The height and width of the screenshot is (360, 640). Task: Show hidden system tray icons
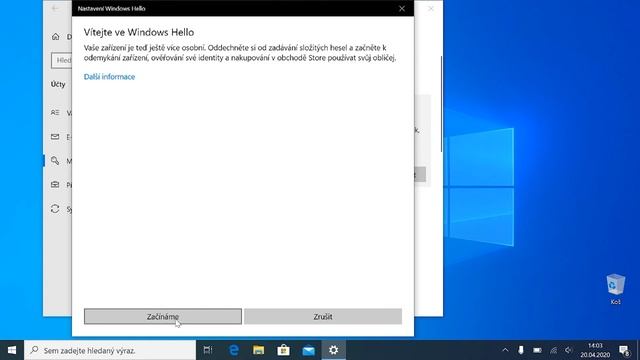pos(505,350)
